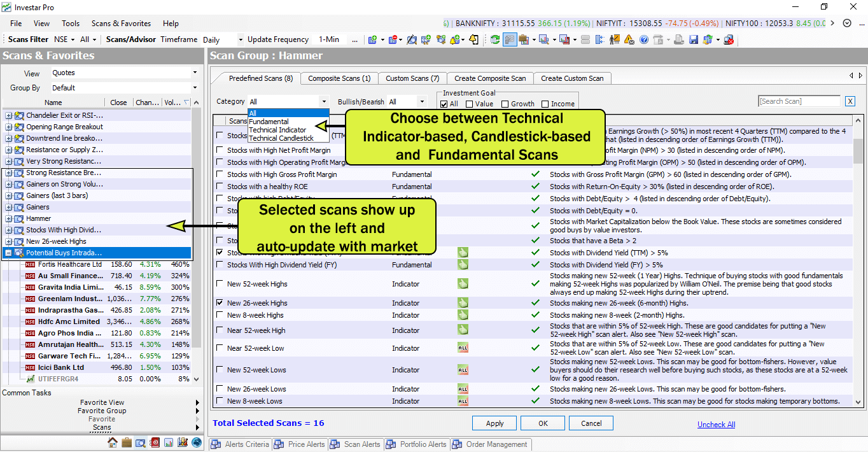Click the Uncheck All link
The height and width of the screenshot is (452, 868).
(716, 424)
